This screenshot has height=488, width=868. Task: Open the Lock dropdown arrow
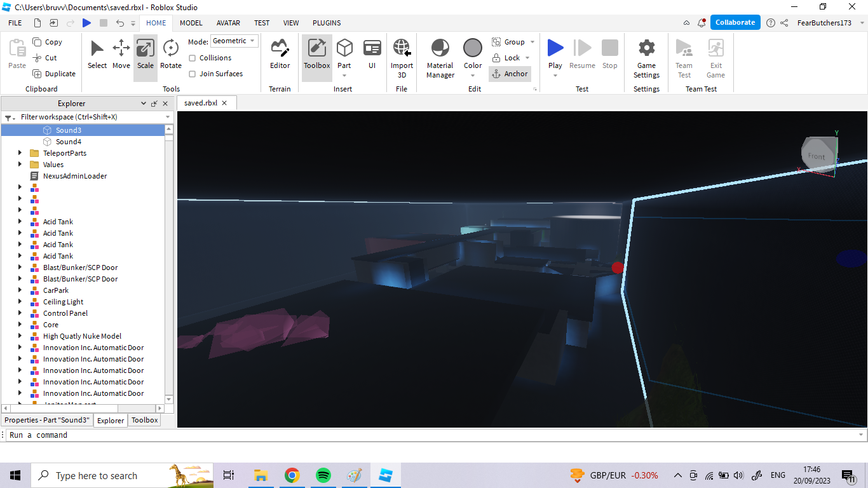pyautogui.click(x=527, y=58)
